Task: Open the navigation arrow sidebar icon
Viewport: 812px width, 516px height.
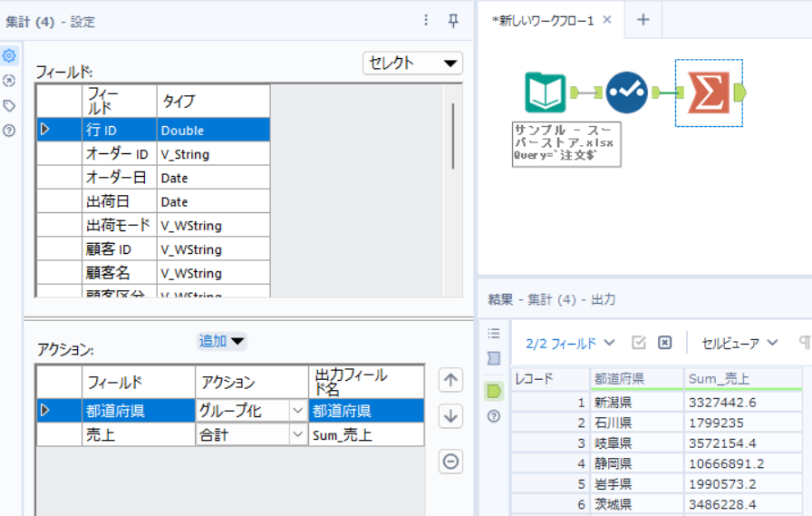Action: tap(9, 81)
